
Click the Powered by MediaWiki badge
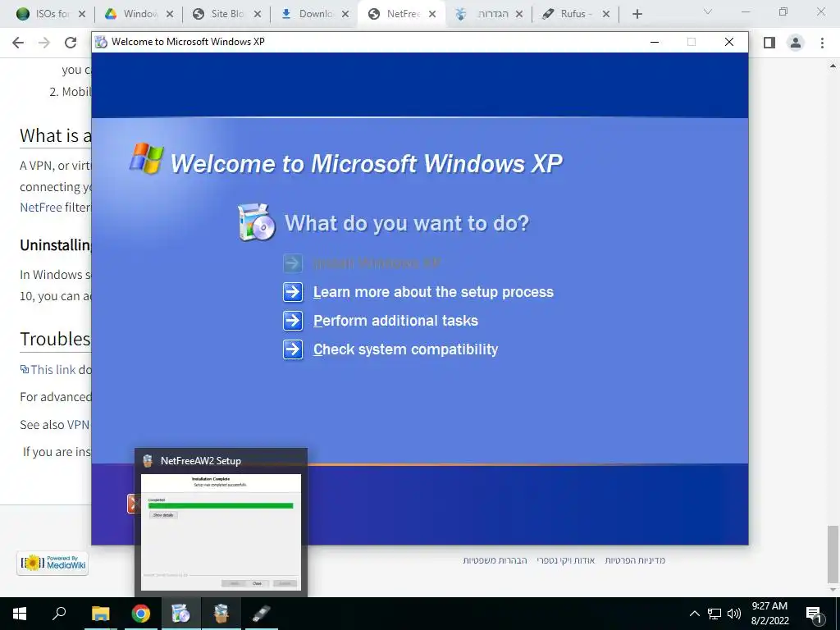point(52,564)
